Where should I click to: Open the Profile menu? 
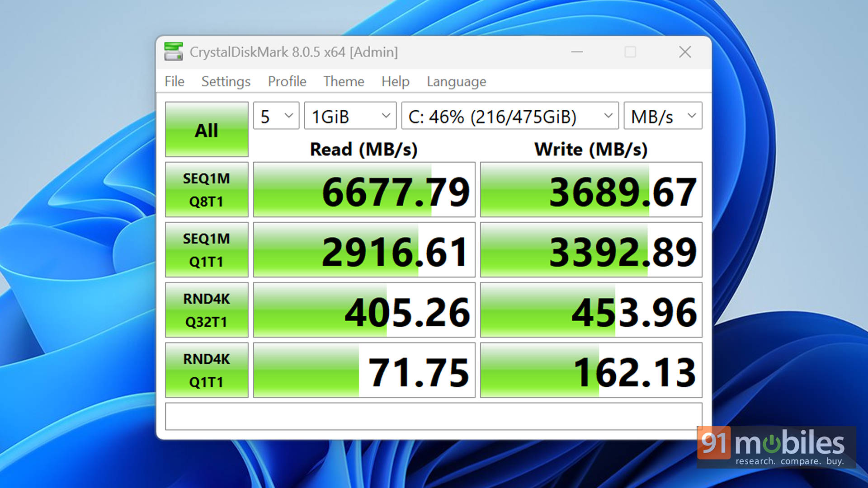(x=287, y=81)
